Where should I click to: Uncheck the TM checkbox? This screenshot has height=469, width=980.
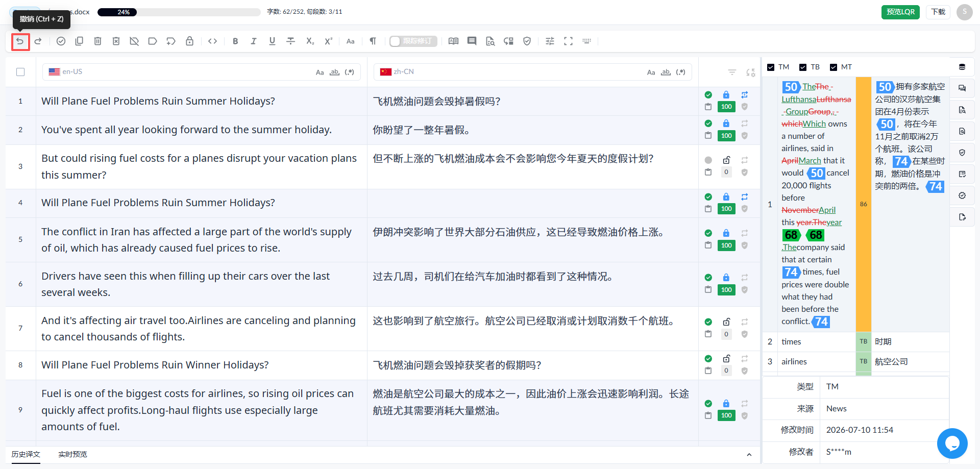point(771,67)
